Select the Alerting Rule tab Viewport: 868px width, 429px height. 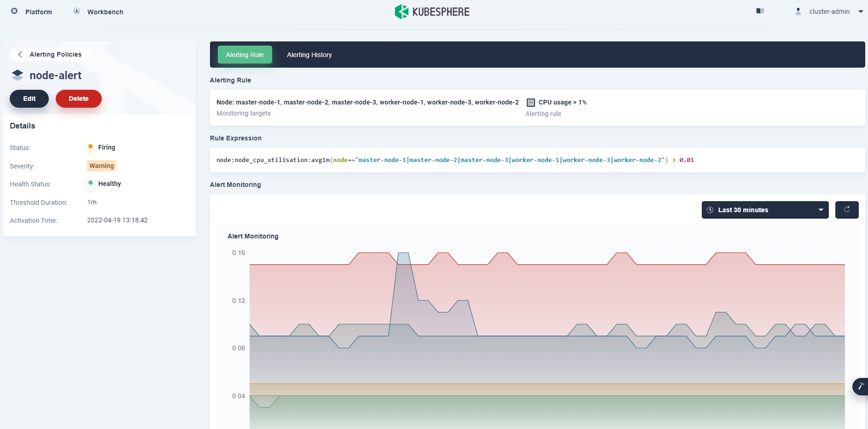click(245, 55)
